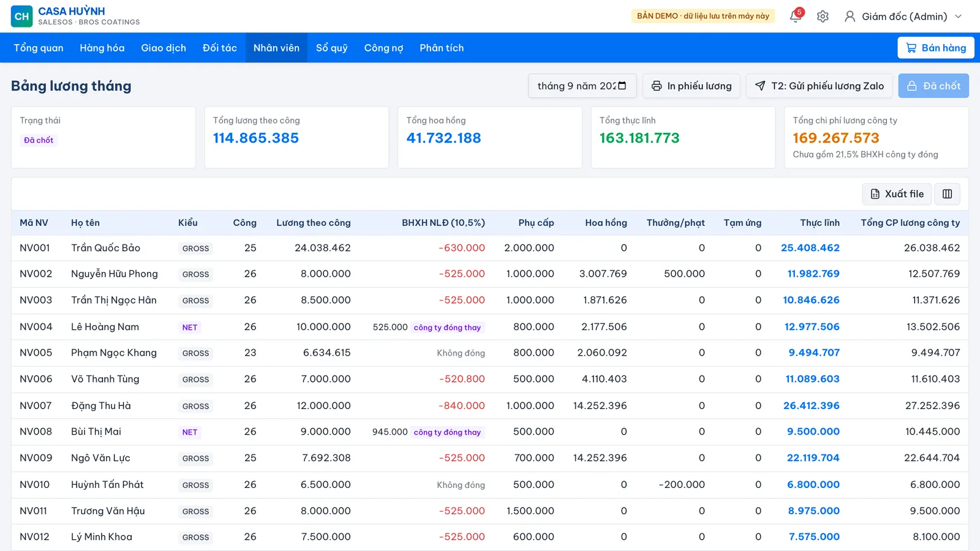Click the Xuất file button
The height and width of the screenshot is (551, 980).
pos(897,194)
